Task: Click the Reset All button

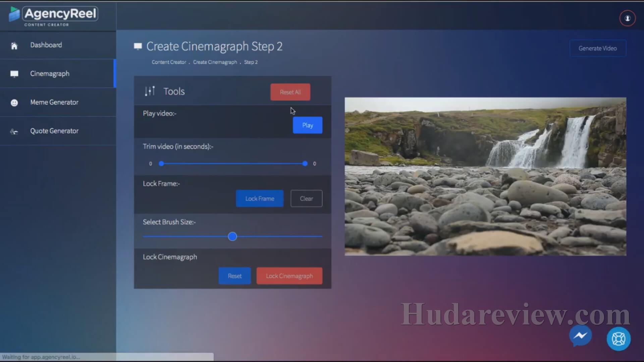Action: click(290, 92)
